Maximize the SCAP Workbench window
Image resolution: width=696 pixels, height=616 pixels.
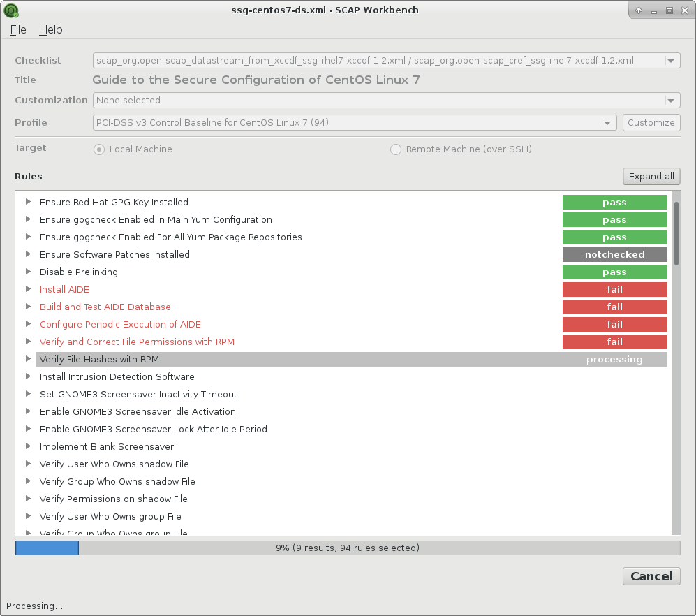669,10
